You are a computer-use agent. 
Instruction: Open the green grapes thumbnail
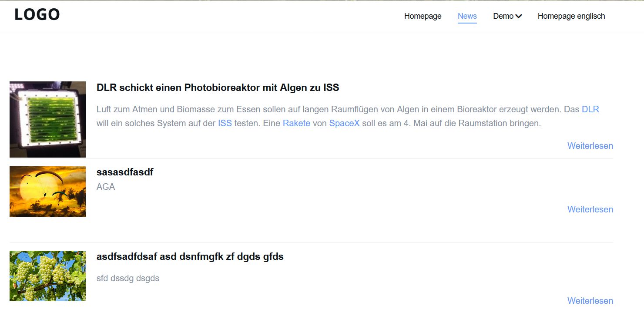tap(47, 276)
